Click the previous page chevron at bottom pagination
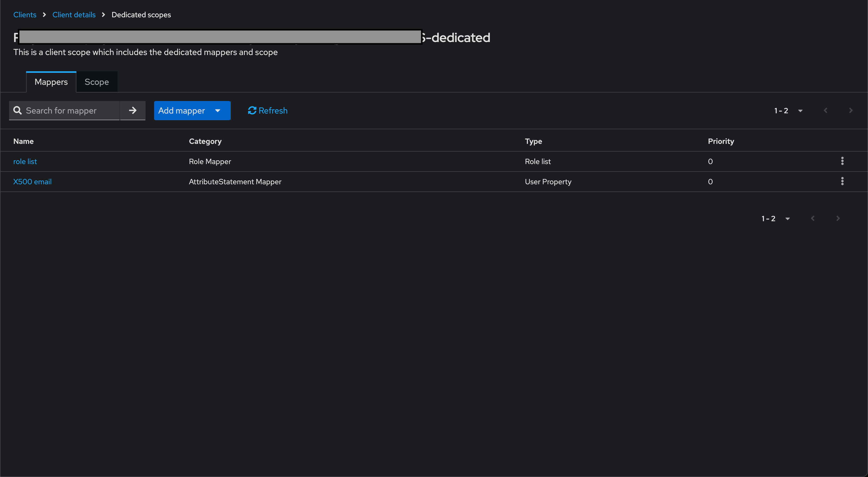868x477 pixels. (813, 218)
